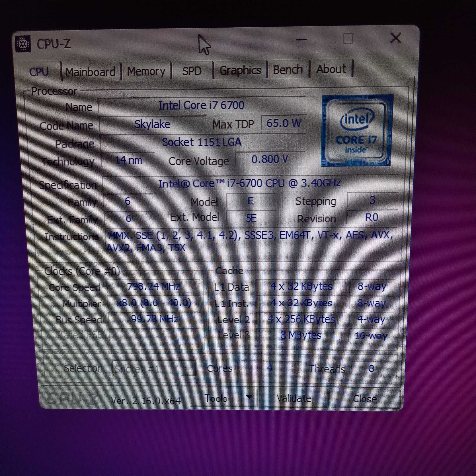Switch to the Bench tab

[x=288, y=70]
